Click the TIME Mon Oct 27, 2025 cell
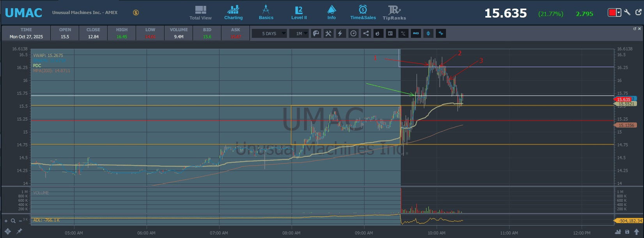This screenshot has height=238, width=644. [x=26, y=33]
